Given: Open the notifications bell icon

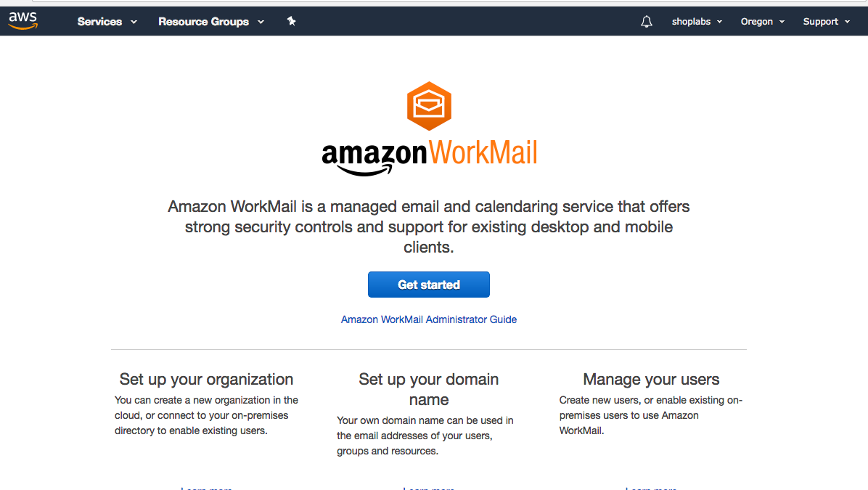Looking at the screenshot, I should (646, 22).
